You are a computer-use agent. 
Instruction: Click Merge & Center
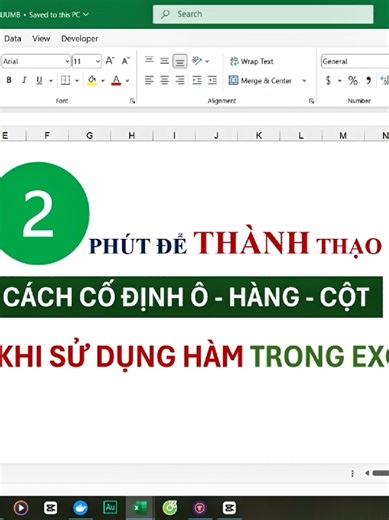(260, 81)
